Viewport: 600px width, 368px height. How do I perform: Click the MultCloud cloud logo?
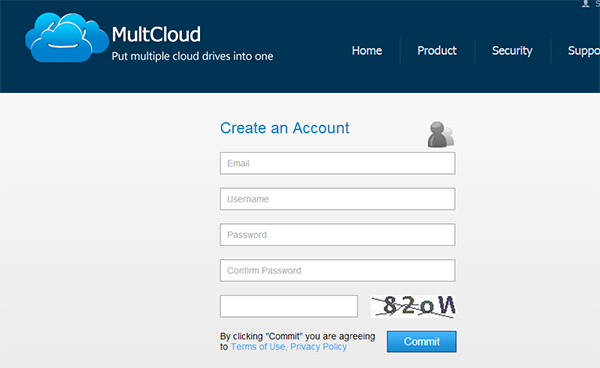(x=67, y=37)
